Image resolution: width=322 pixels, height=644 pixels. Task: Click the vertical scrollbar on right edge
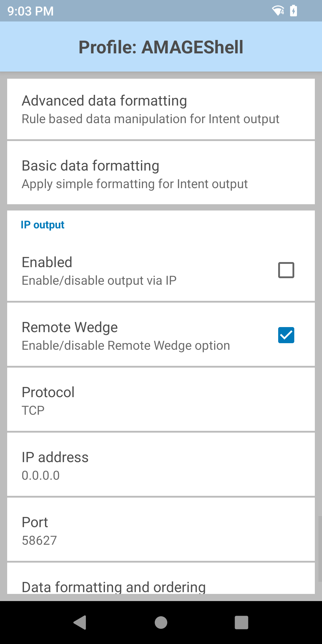tap(320, 549)
